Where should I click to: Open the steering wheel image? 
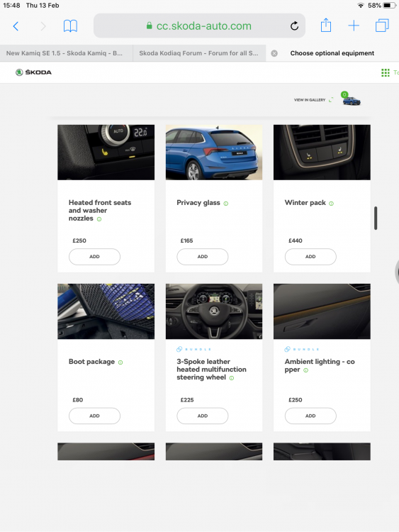[214, 311]
